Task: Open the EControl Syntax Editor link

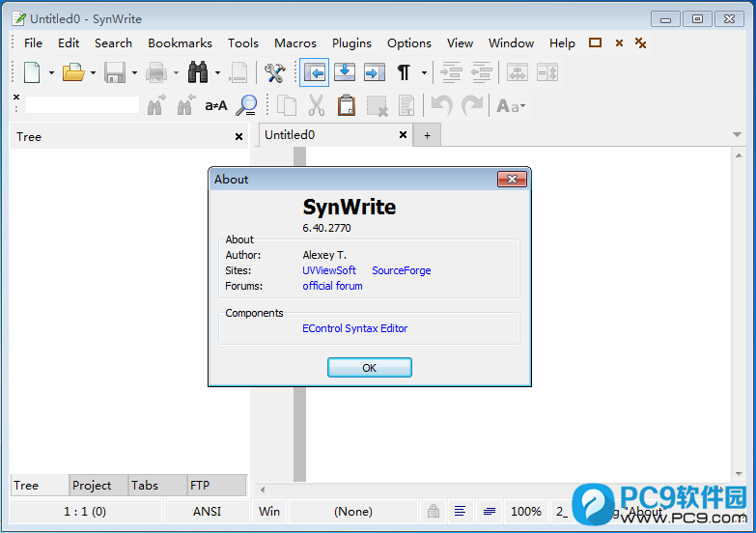Action: click(355, 328)
